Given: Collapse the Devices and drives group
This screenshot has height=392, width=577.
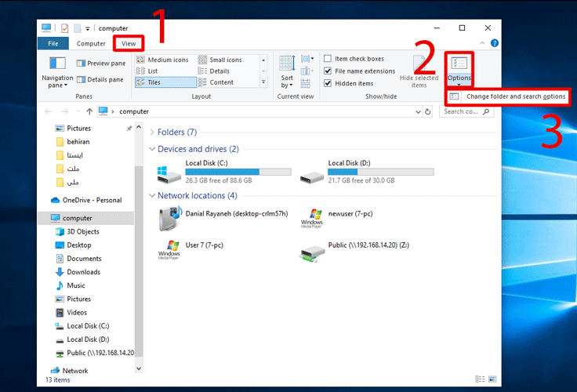Looking at the screenshot, I should click(152, 149).
